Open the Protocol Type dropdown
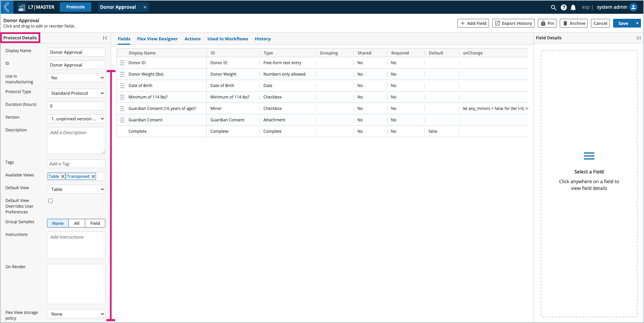Viewport: 644px width, 323px height. (x=76, y=93)
